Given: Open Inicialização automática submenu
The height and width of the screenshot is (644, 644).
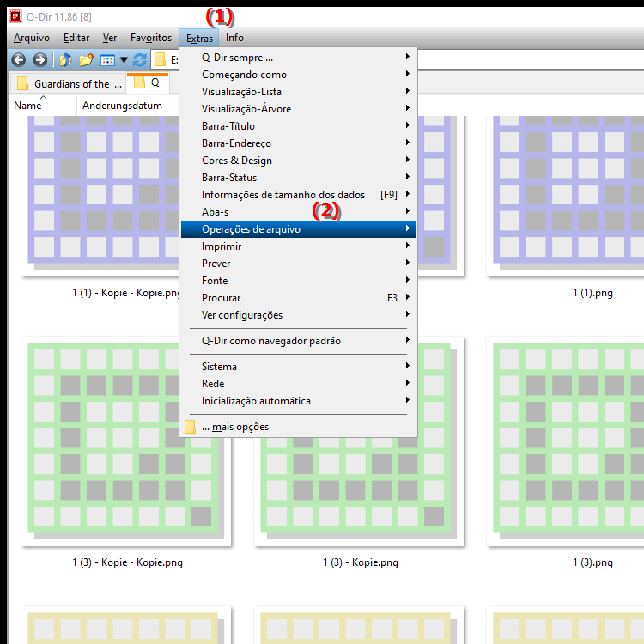Looking at the screenshot, I should click(x=298, y=401).
